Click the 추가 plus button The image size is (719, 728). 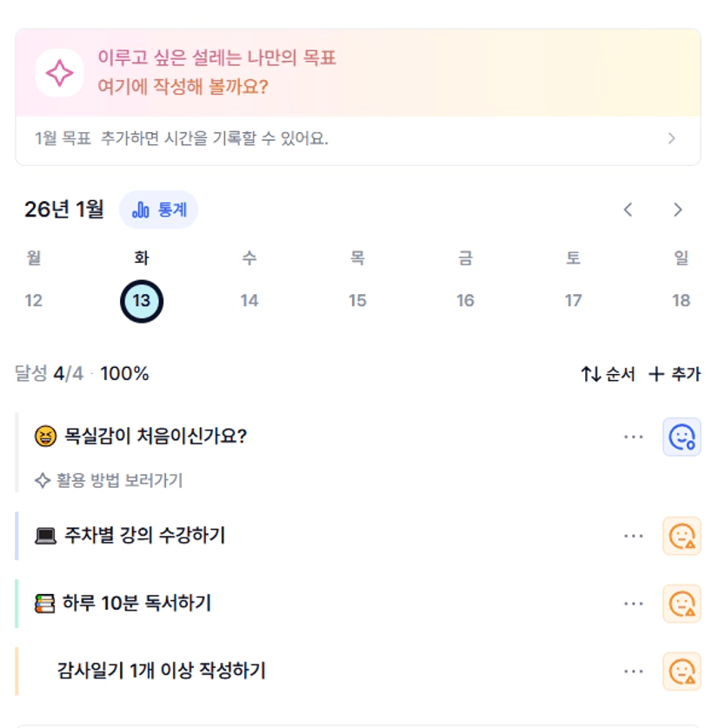point(675,375)
